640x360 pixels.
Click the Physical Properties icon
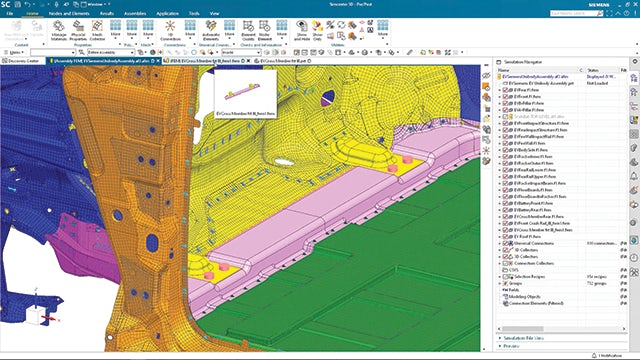pos(78,31)
